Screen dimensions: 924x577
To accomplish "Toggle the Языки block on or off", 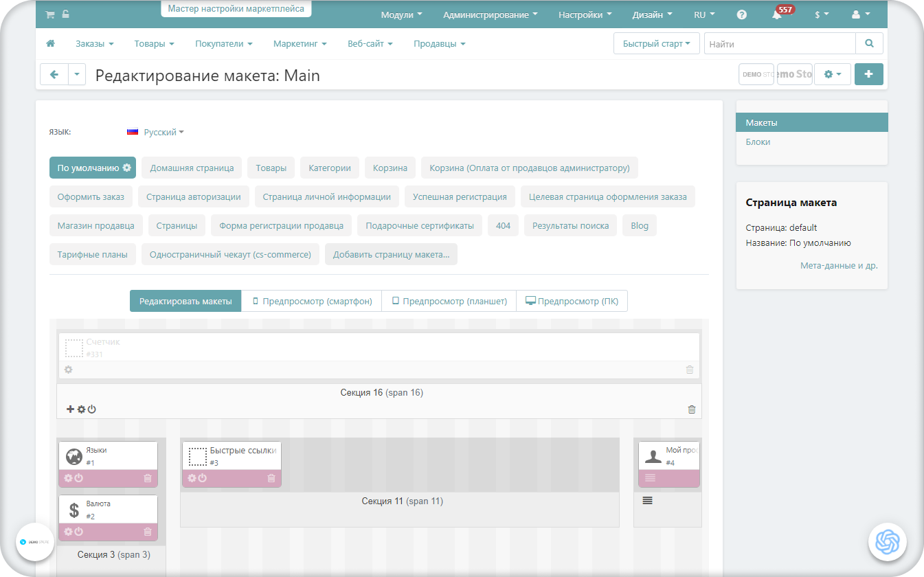I will [79, 478].
